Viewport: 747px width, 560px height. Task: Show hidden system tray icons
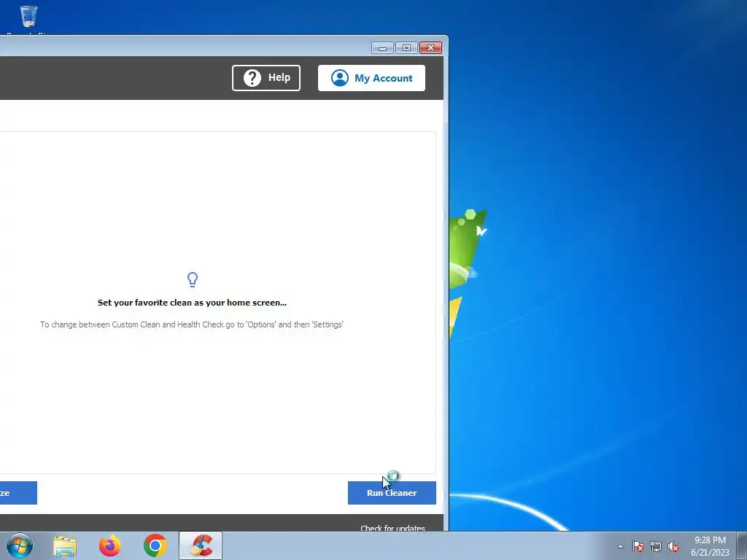coord(620,546)
